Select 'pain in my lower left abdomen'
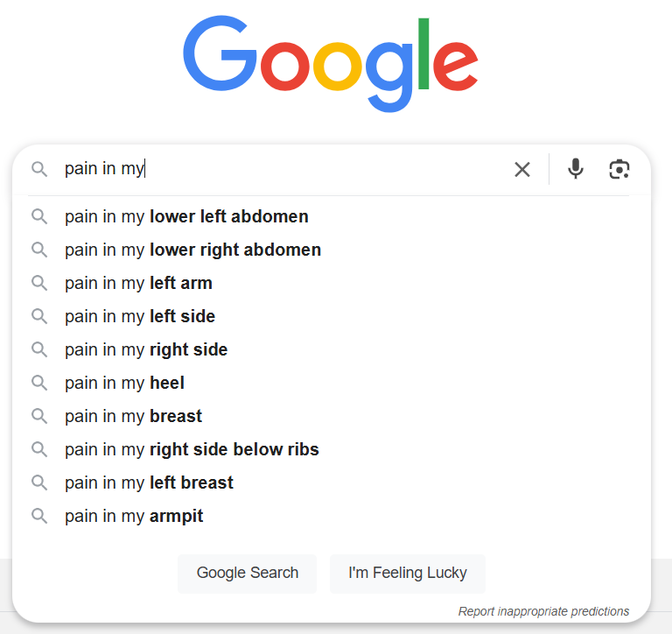 point(186,216)
